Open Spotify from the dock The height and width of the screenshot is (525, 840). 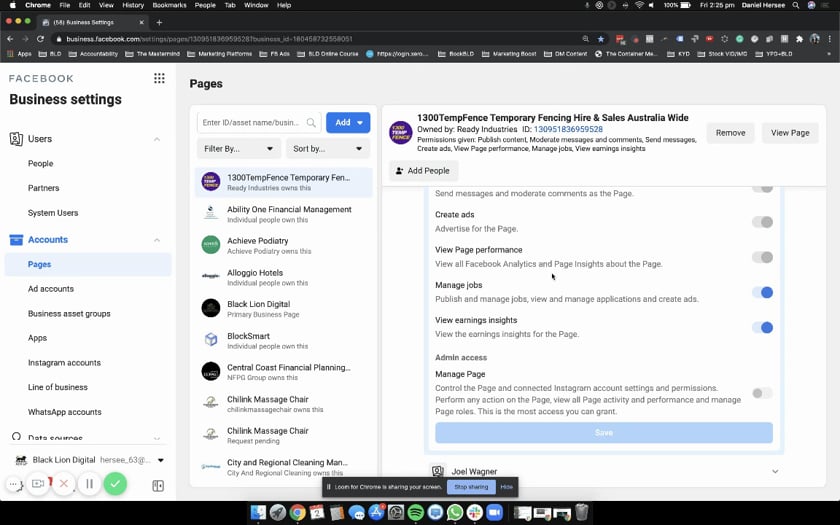click(416, 513)
